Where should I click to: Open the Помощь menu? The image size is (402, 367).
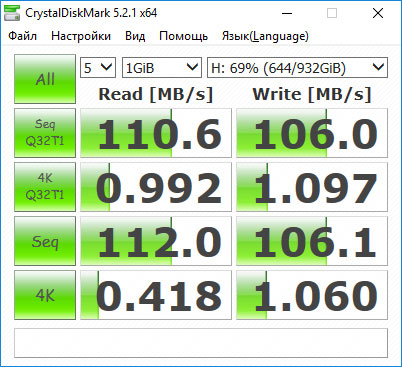point(183,36)
